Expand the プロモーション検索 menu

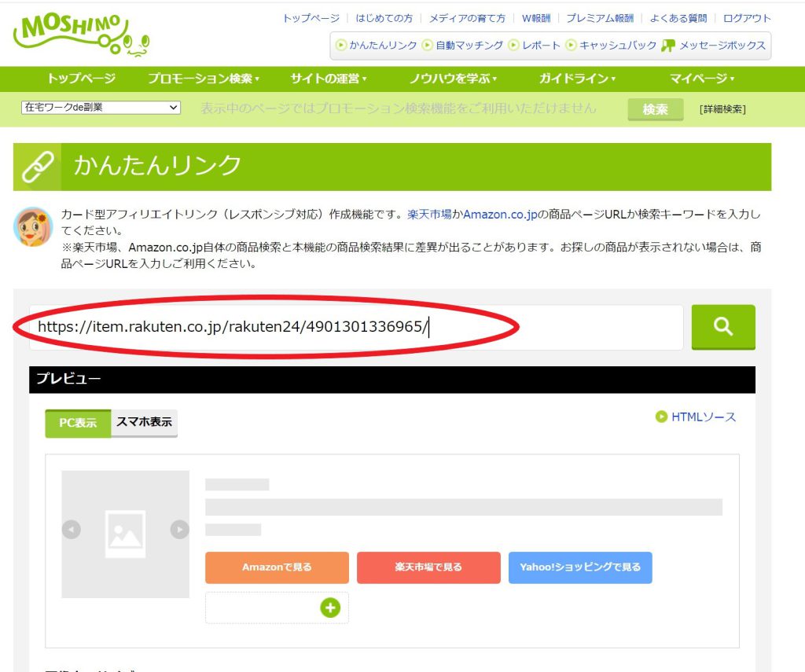pos(204,79)
